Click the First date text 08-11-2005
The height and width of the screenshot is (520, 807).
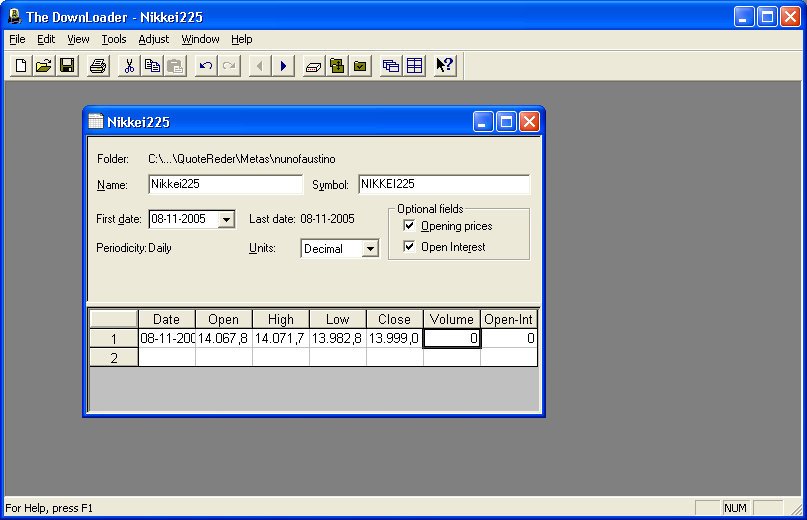[178, 219]
